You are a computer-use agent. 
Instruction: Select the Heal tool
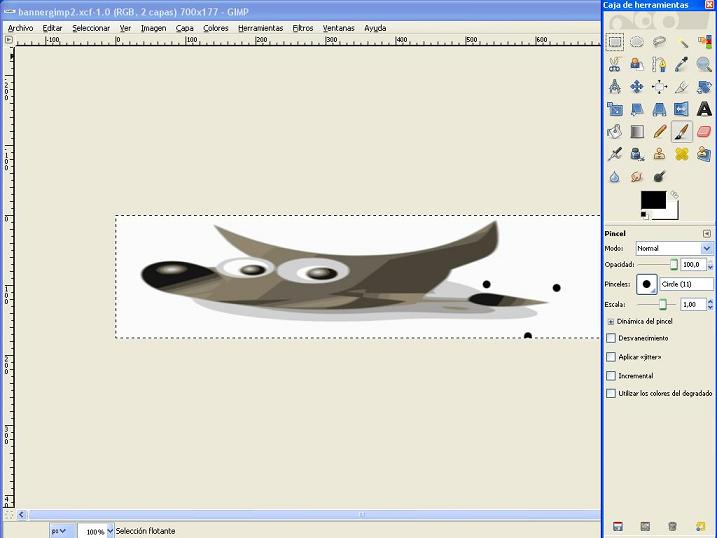point(682,154)
